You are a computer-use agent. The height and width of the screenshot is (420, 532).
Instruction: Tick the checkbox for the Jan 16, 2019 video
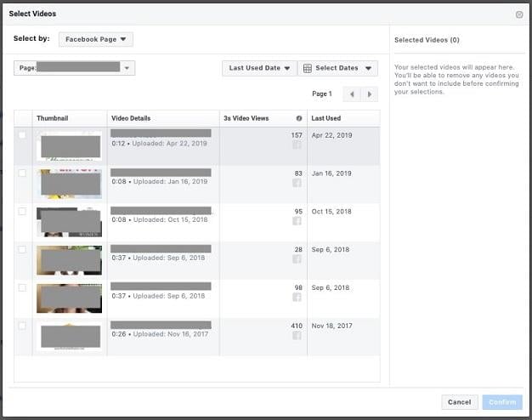coord(22,173)
